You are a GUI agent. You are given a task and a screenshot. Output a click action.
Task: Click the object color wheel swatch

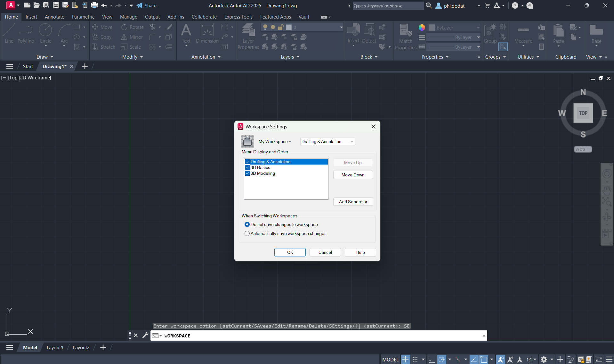422,28
